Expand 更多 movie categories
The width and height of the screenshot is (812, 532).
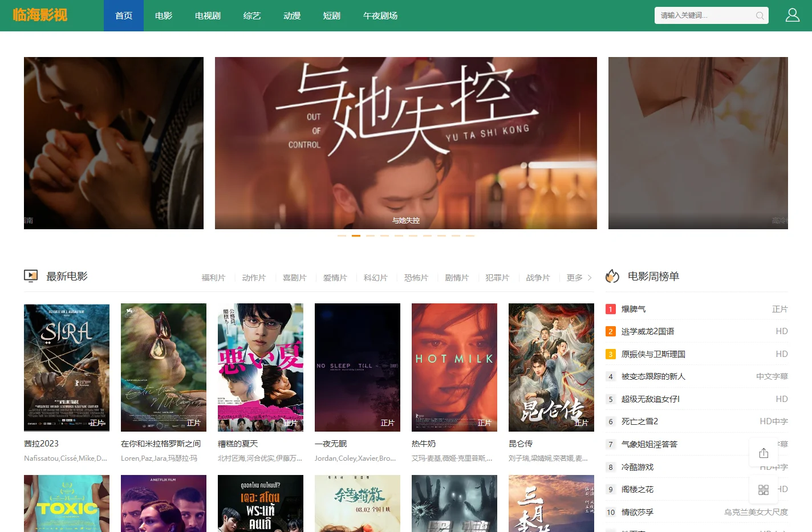pos(579,278)
